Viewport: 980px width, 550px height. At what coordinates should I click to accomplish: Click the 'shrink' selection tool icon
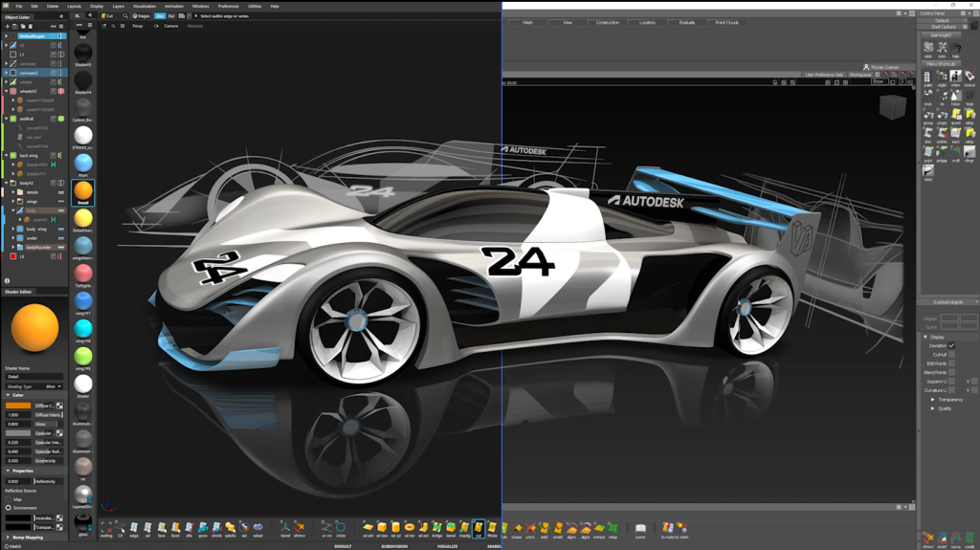pos(216,527)
